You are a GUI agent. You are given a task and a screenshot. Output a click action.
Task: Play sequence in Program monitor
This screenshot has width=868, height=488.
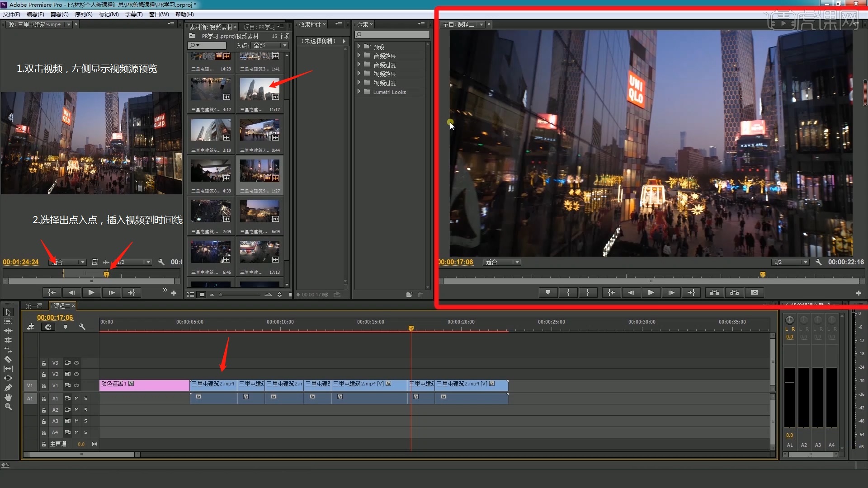point(651,293)
